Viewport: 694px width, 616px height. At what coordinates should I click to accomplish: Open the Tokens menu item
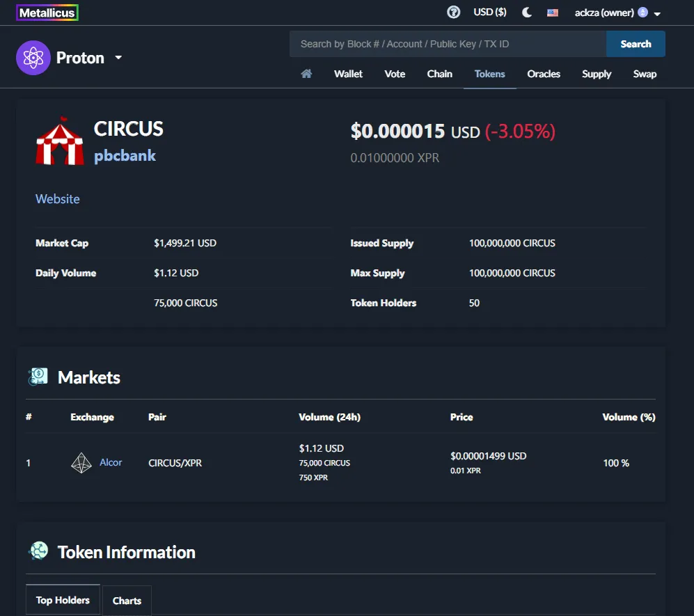coord(489,74)
